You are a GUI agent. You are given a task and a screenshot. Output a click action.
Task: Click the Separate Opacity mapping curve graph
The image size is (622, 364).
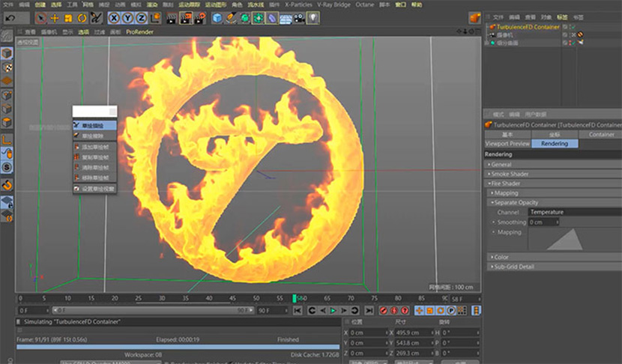tap(575, 239)
